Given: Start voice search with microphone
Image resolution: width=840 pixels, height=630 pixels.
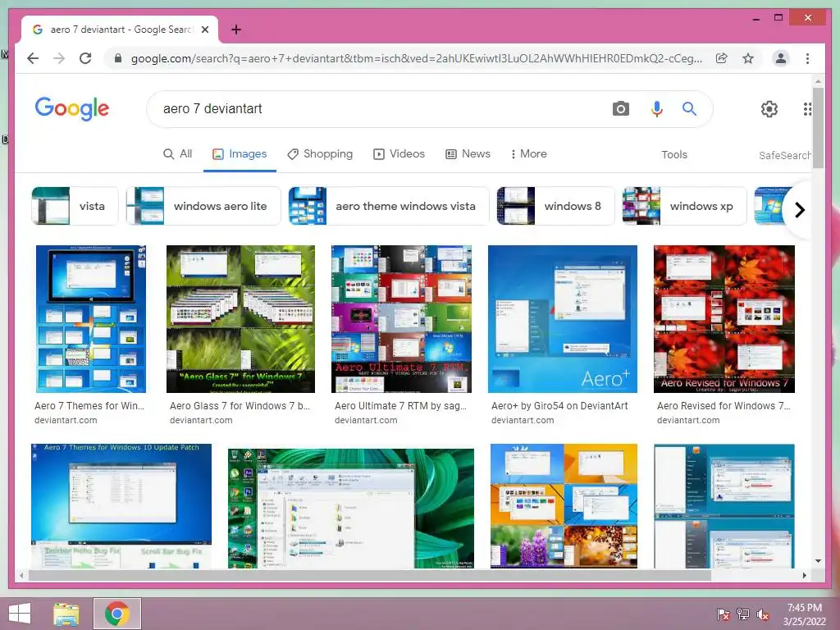Looking at the screenshot, I should (657, 109).
